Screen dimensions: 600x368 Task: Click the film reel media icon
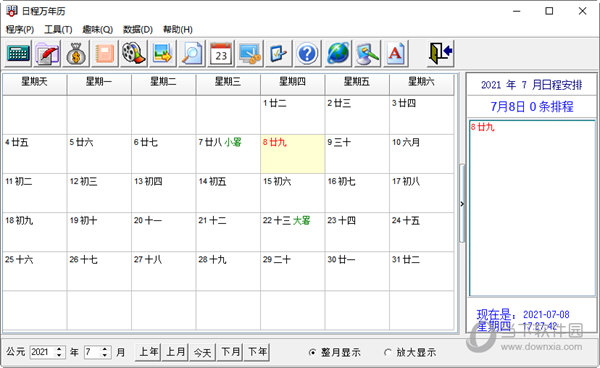tap(134, 54)
